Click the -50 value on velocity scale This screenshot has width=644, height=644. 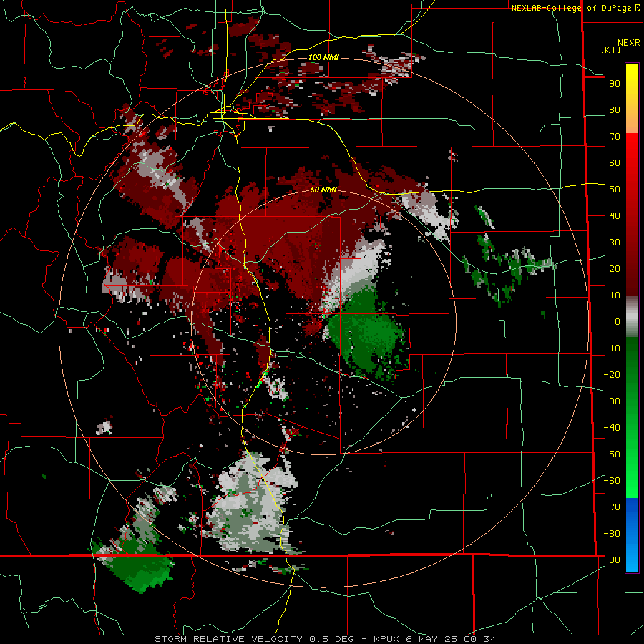click(612, 454)
